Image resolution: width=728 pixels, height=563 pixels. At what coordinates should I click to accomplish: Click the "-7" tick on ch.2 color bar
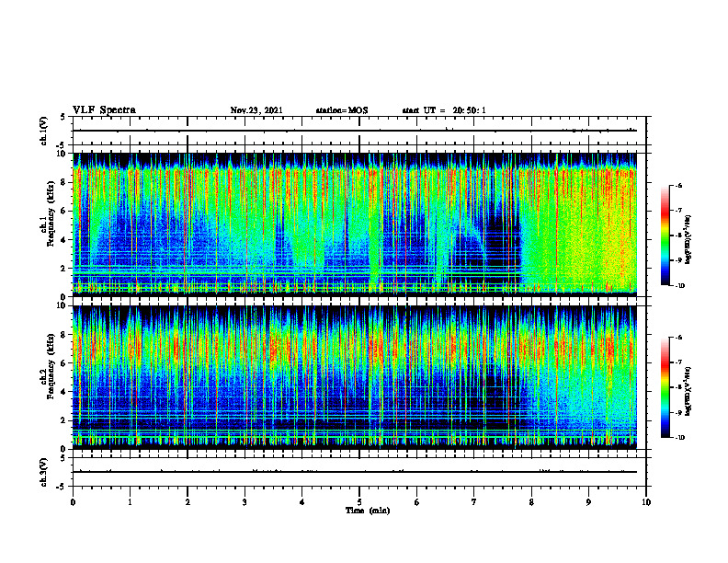(678, 362)
